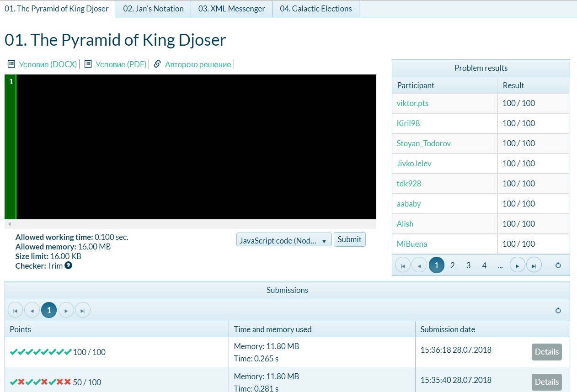Select page 1 of Submissions pager
This screenshot has width=577, height=392.
(49, 310)
